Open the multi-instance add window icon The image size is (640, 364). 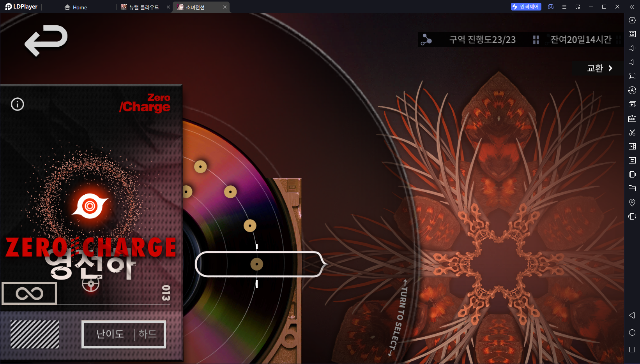click(632, 104)
